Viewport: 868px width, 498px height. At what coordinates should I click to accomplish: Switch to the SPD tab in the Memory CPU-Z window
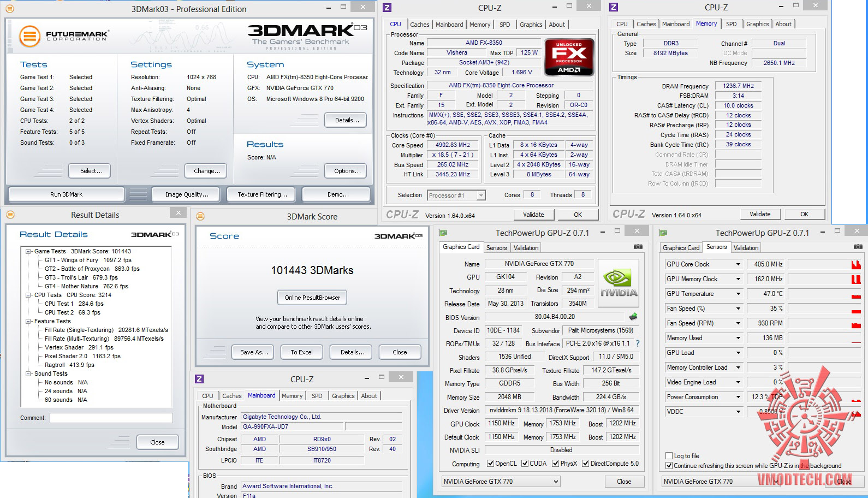pyautogui.click(x=731, y=24)
